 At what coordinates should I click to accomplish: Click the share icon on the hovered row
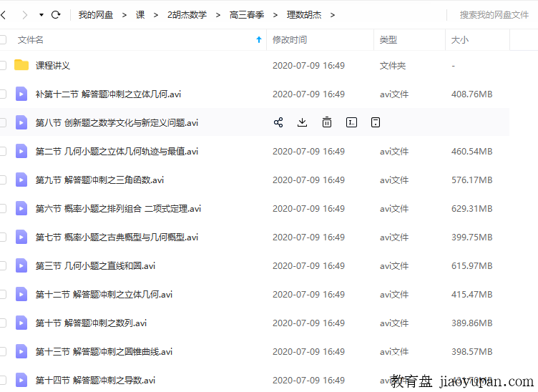coord(278,122)
